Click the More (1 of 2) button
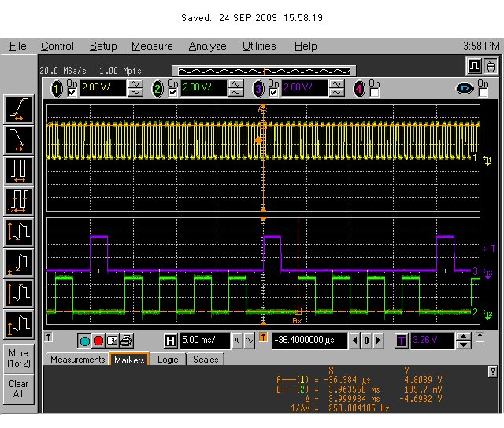 (x=19, y=358)
